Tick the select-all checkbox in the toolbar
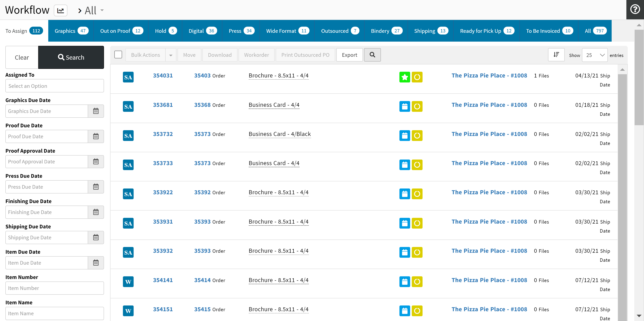This screenshot has width=644, height=321. (x=118, y=55)
